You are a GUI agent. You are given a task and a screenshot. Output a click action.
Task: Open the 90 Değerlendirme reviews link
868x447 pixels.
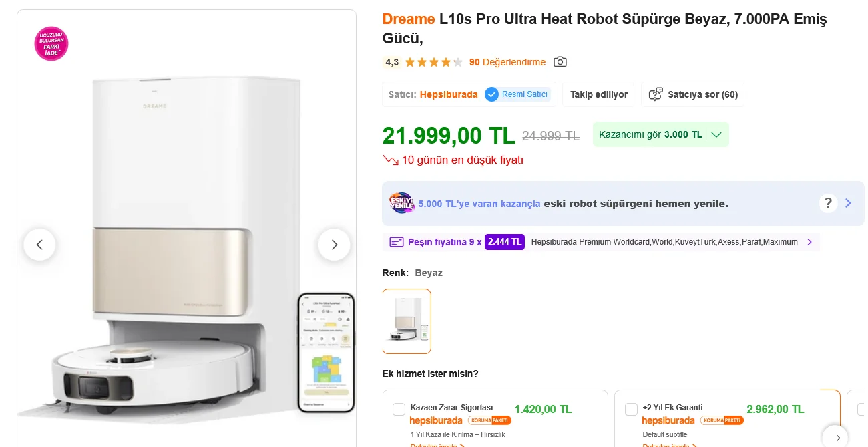click(507, 62)
